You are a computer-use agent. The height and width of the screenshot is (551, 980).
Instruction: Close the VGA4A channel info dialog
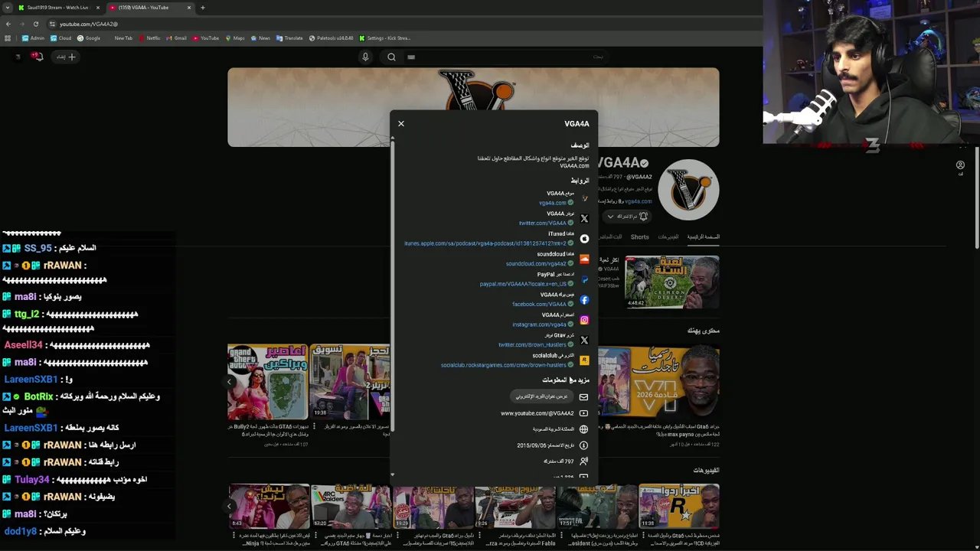click(x=400, y=123)
